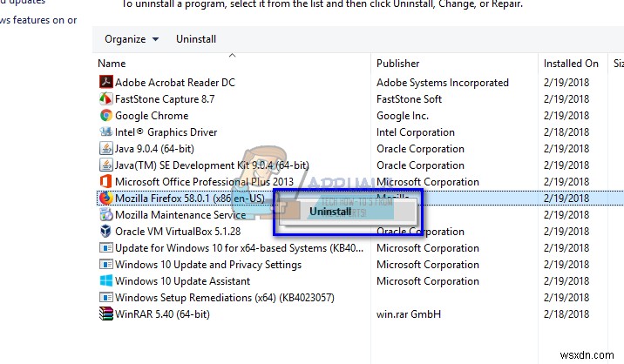Screen dimensions: 624x364
Task: Select Mozilla Firefox 58.0.1 entry
Action: click(190, 199)
